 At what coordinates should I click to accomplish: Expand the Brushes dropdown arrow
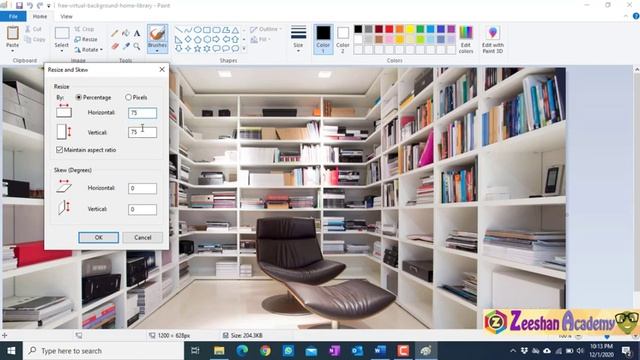tap(157, 51)
